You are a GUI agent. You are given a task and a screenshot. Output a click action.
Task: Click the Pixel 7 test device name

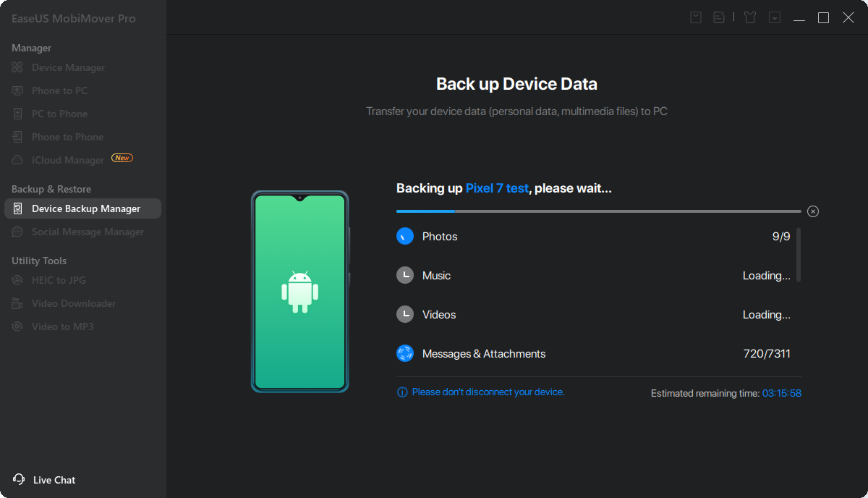[497, 188]
